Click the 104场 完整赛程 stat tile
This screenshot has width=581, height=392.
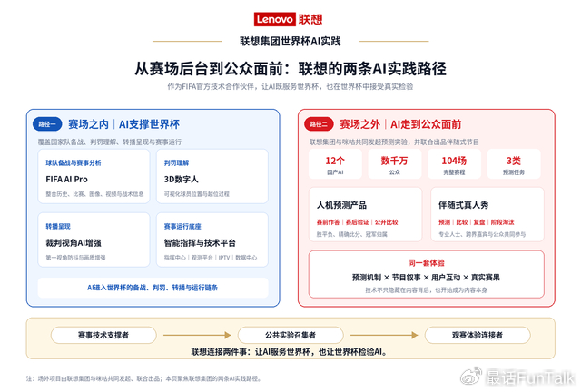pos(454,164)
